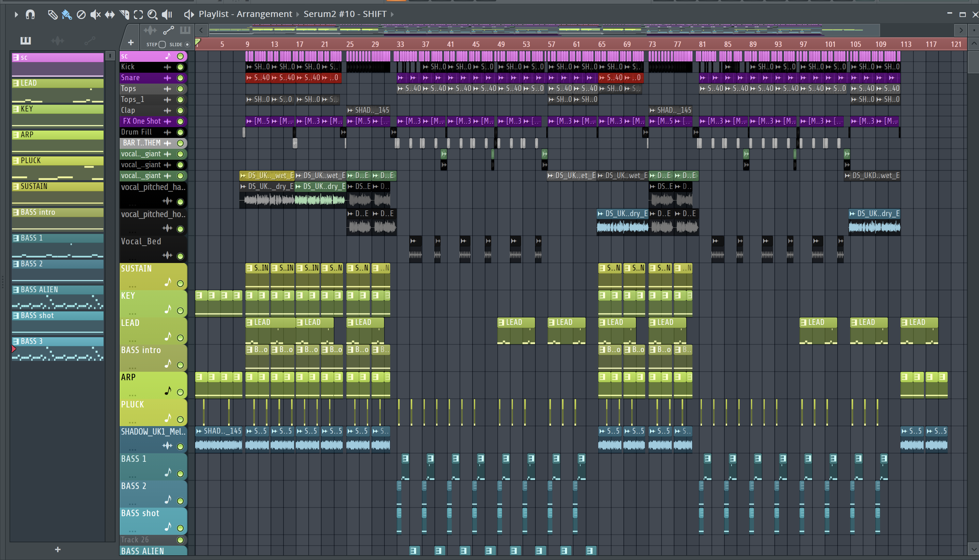Enable the STEP editing checkbox

point(162,44)
